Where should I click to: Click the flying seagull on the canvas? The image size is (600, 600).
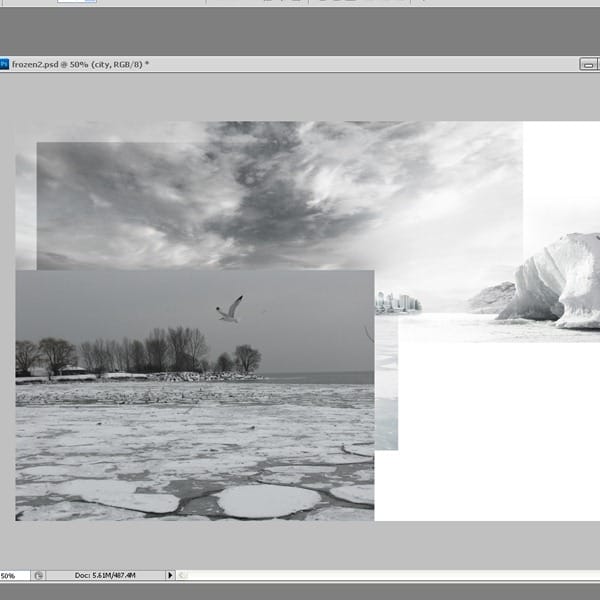tap(231, 309)
